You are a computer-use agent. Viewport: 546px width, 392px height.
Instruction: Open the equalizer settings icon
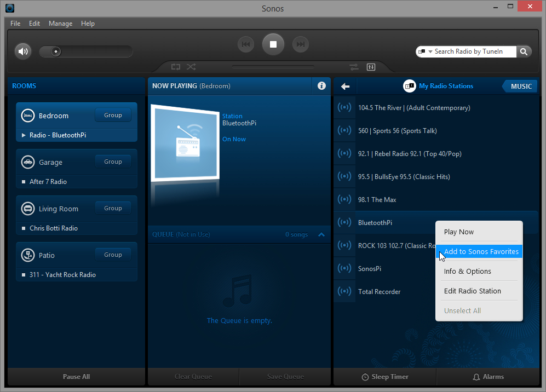coord(371,67)
